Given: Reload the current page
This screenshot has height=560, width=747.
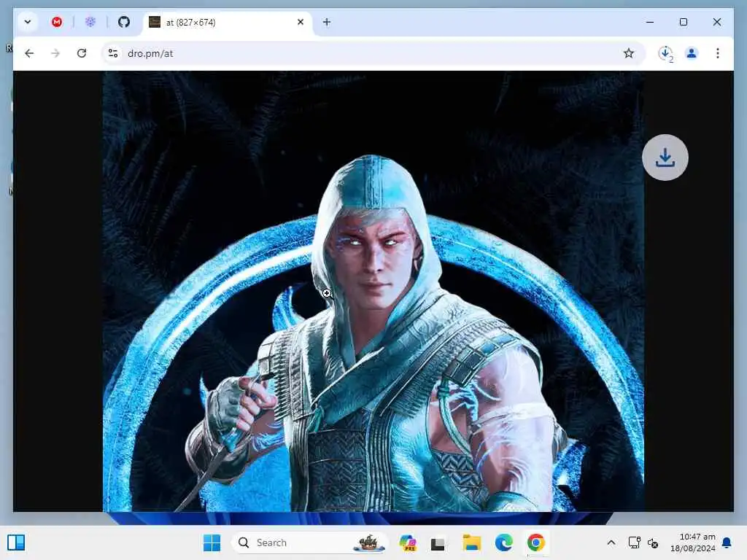Looking at the screenshot, I should click(x=82, y=53).
